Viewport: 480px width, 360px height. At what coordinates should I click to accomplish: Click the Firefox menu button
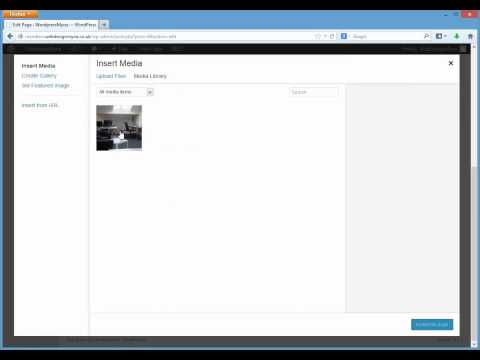point(20,14)
